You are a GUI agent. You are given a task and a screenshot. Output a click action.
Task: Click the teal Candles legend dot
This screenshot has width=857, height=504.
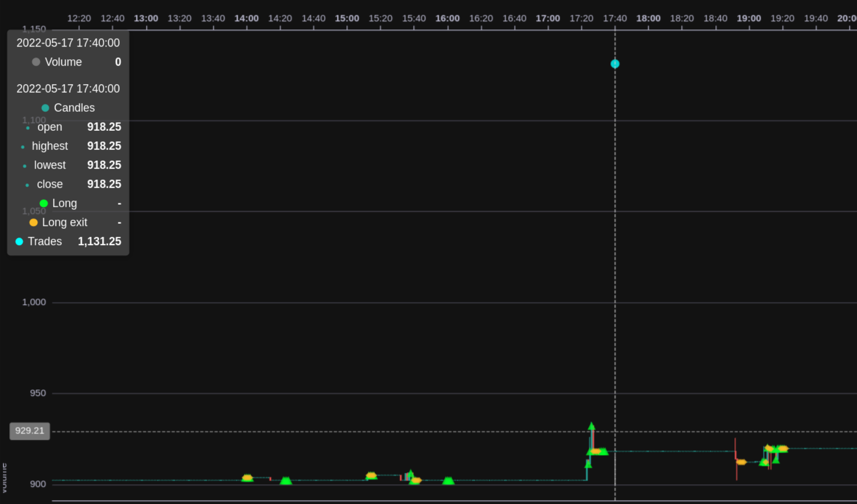(44, 108)
